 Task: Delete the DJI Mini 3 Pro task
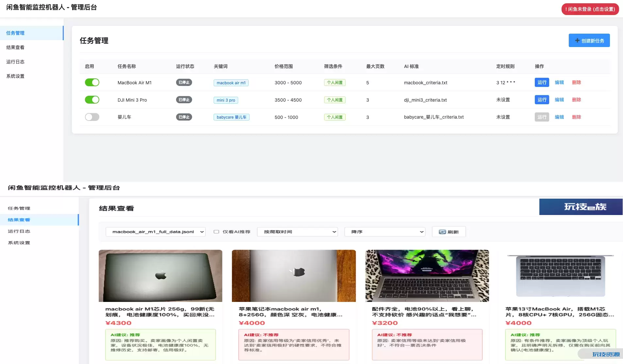pos(577,100)
